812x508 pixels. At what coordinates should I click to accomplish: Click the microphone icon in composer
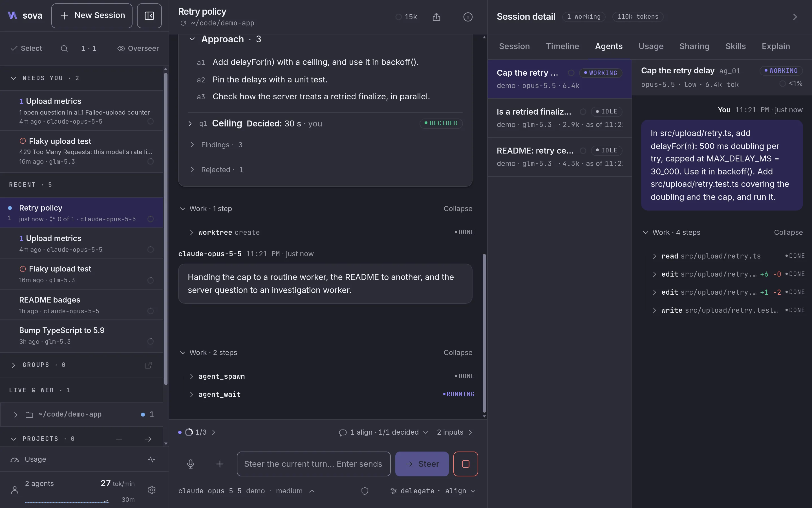click(191, 464)
